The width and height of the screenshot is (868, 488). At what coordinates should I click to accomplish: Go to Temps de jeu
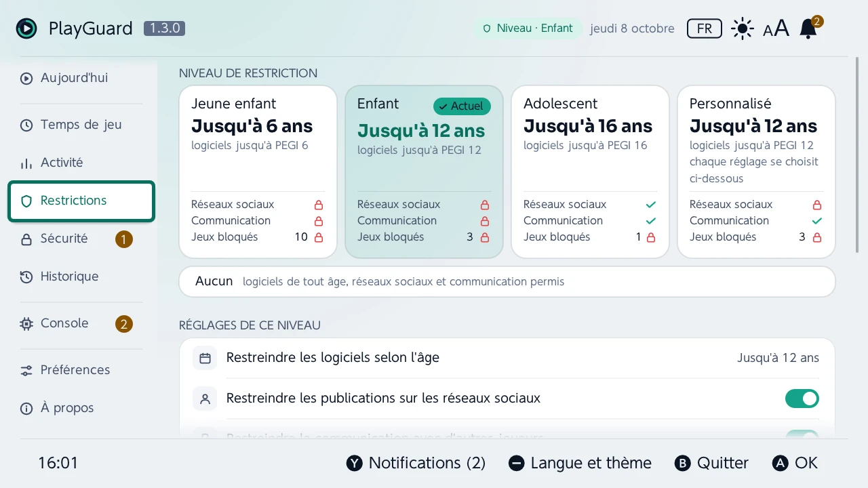click(81, 125)
